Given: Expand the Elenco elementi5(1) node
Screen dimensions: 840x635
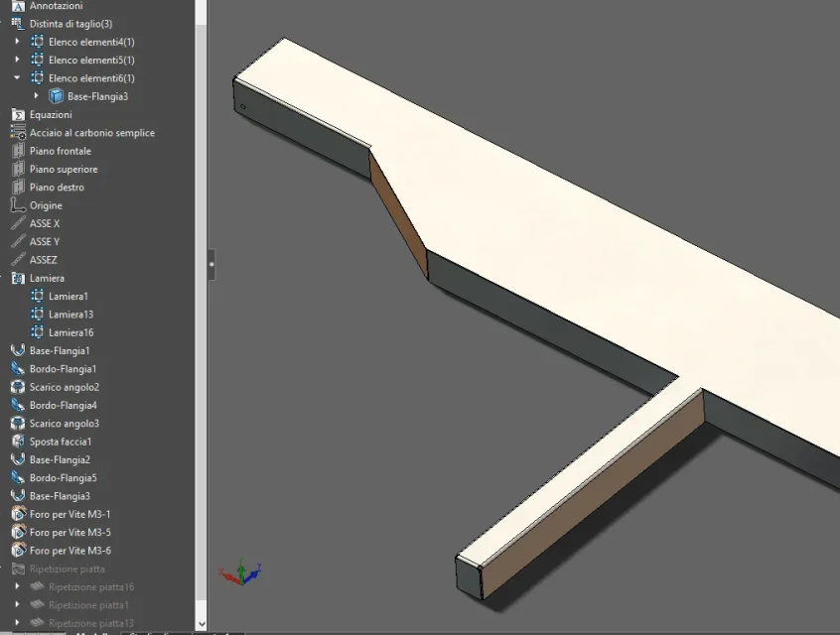Looking at the screenshot, I should (17, 60).
